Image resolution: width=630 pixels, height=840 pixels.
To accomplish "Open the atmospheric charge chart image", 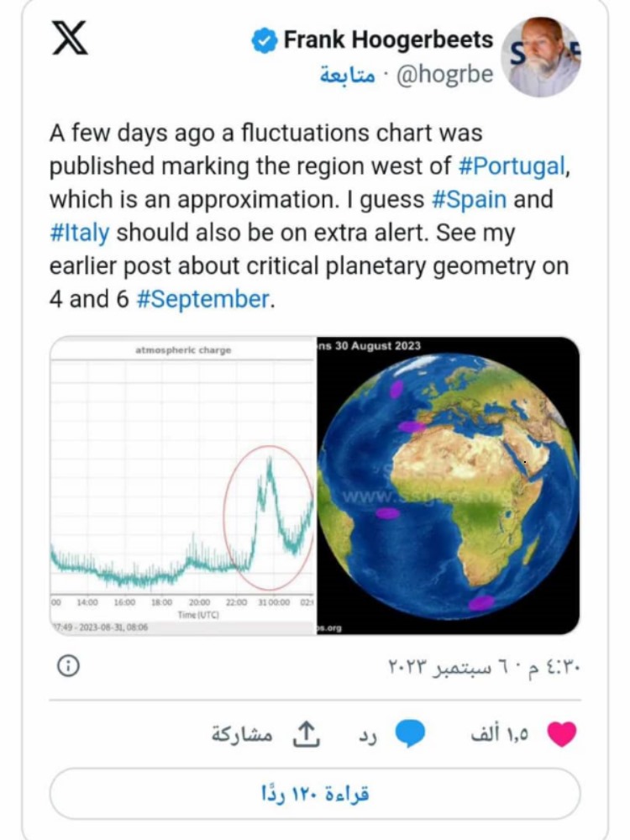I will click(182, 486).
